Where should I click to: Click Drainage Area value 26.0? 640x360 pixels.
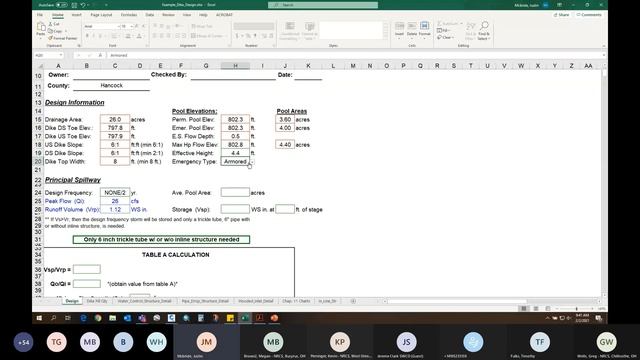(115, 119)
